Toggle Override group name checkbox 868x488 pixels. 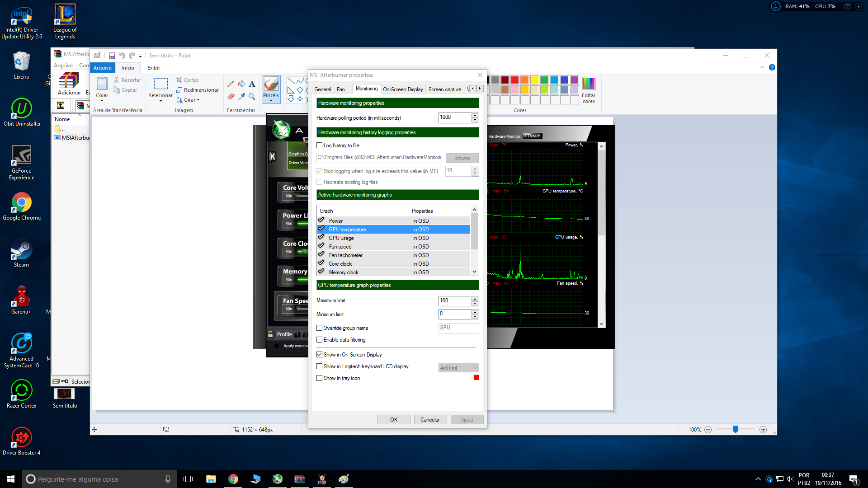[320, 328]
